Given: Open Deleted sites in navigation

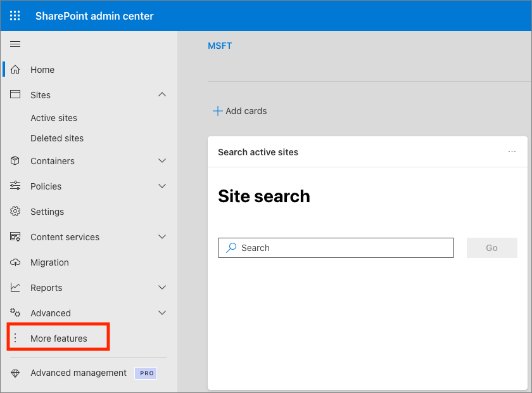Looking at the screenshot, I should 57,138.
